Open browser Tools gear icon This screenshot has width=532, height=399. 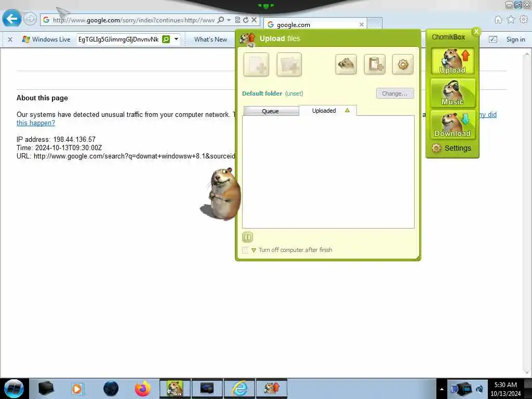(524, 20)
